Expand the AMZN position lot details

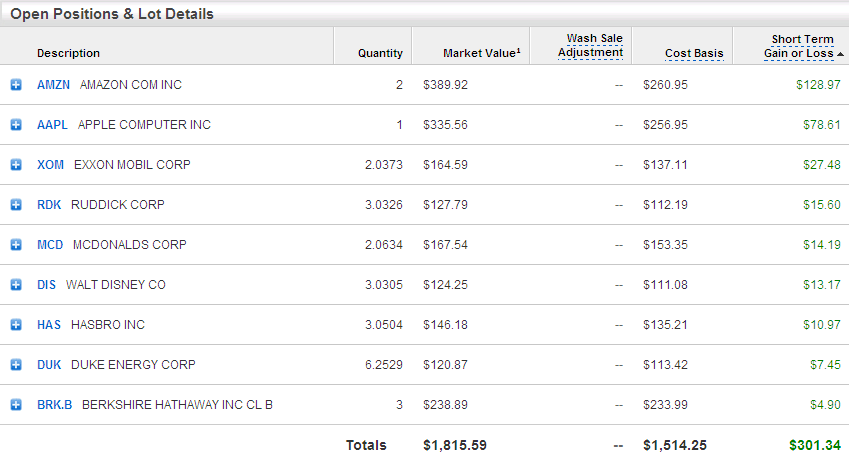point(16,85)
